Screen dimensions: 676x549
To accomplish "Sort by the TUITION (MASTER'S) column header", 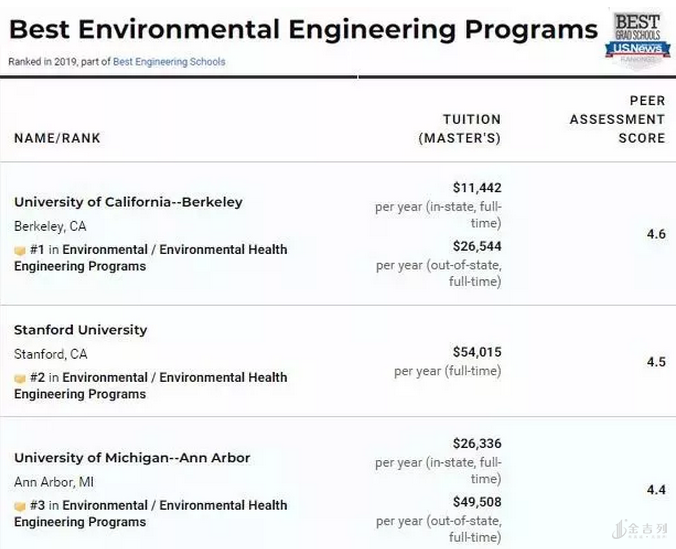I will tap(460, 129).
